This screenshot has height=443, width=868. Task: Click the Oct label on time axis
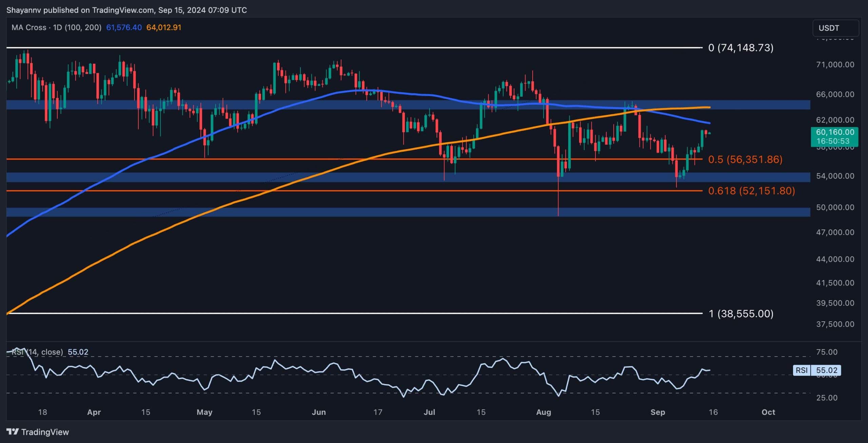pos(768,412)
